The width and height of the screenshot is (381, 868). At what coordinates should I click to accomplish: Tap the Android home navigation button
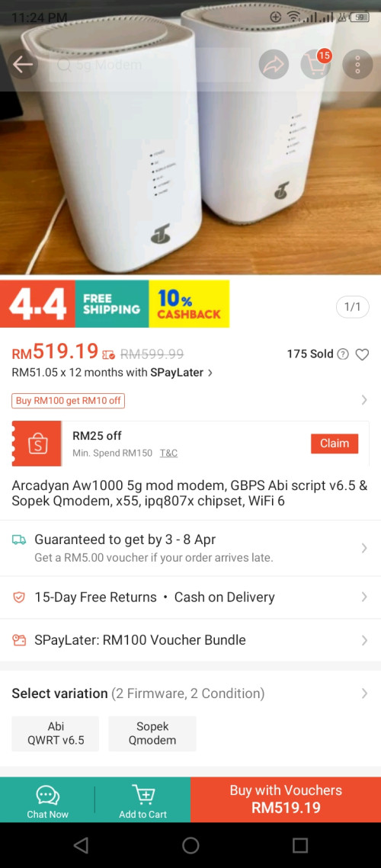(x=190, y=845)
